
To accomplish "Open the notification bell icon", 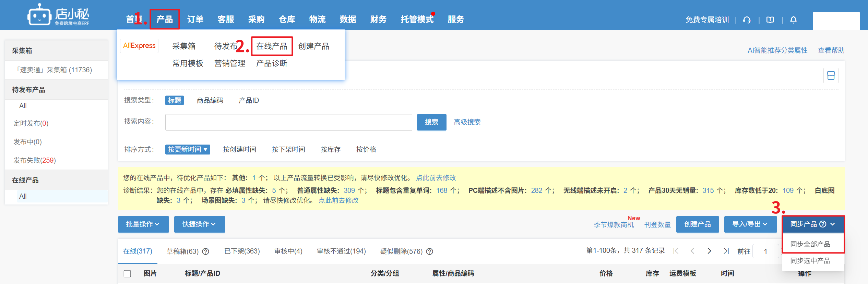I will click(x=793, y=20).
